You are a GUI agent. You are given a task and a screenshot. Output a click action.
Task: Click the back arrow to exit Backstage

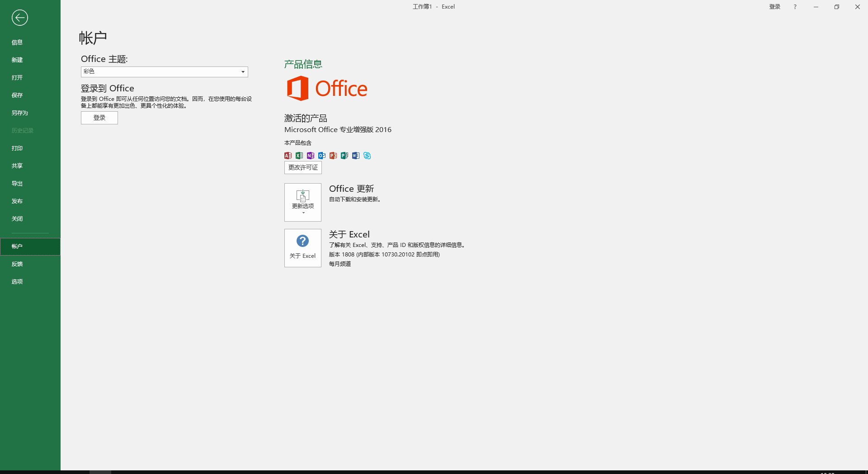[19, 18]
